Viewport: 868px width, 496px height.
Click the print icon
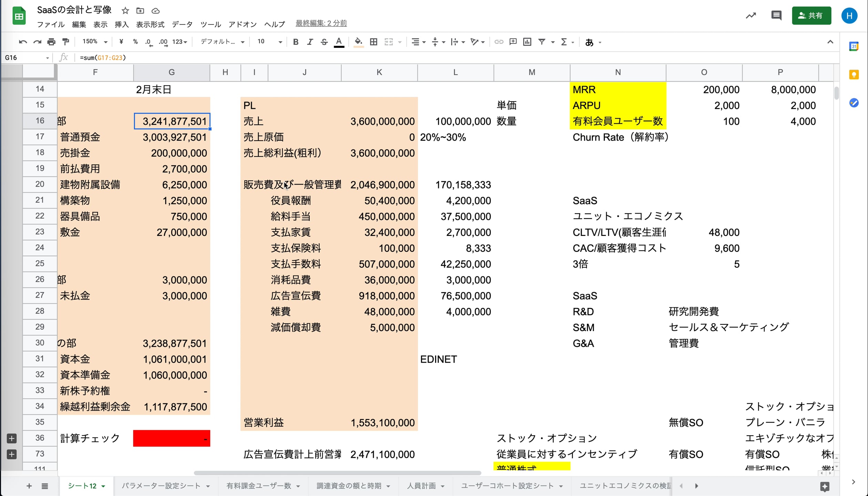click(x=51, y=42)
